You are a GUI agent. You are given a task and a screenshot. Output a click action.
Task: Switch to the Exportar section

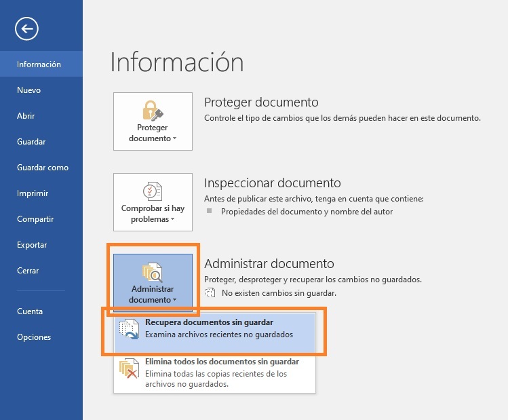pos(32,245)
